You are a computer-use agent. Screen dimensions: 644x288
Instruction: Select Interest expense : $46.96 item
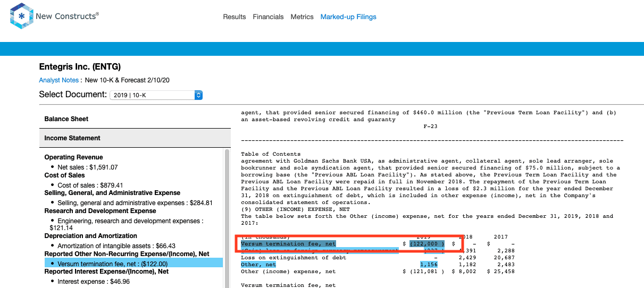point(95,282)
